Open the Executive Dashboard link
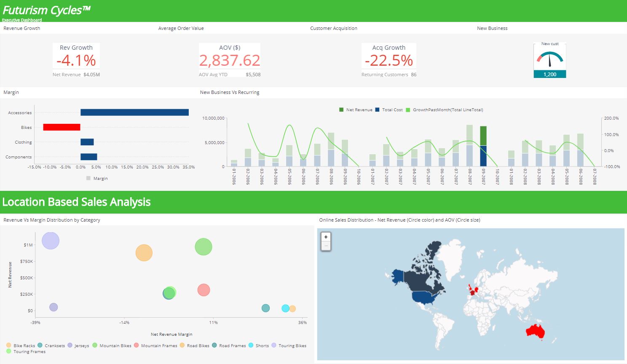This screenshot has height=364, width=627. coord(22,19)
